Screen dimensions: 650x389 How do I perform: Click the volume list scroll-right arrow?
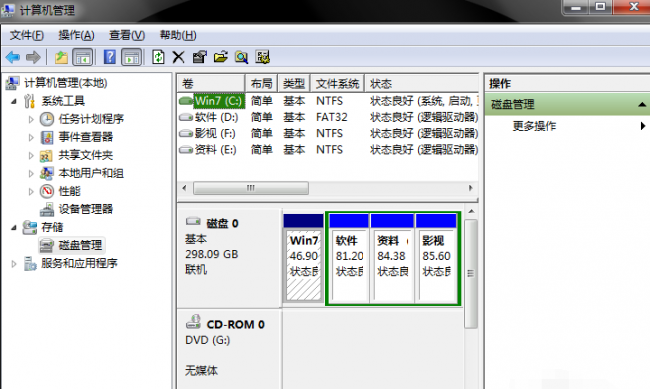[471, 188]
